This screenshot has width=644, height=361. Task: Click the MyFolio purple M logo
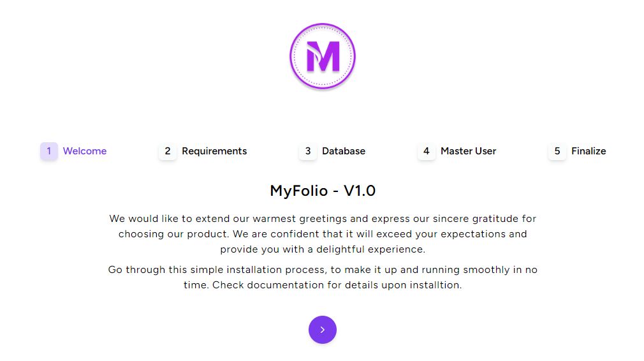tap(322, 57)
